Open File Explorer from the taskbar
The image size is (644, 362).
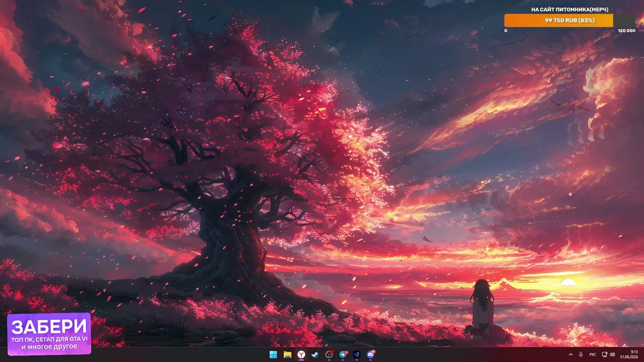pyautogui.click(x=287, y=354)
